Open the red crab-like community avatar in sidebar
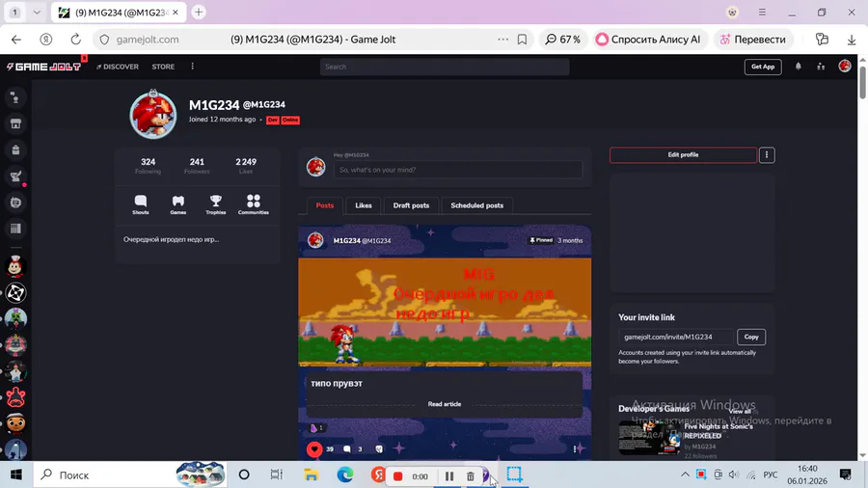This screenshot has height=488, width=868. pos(15,397)
